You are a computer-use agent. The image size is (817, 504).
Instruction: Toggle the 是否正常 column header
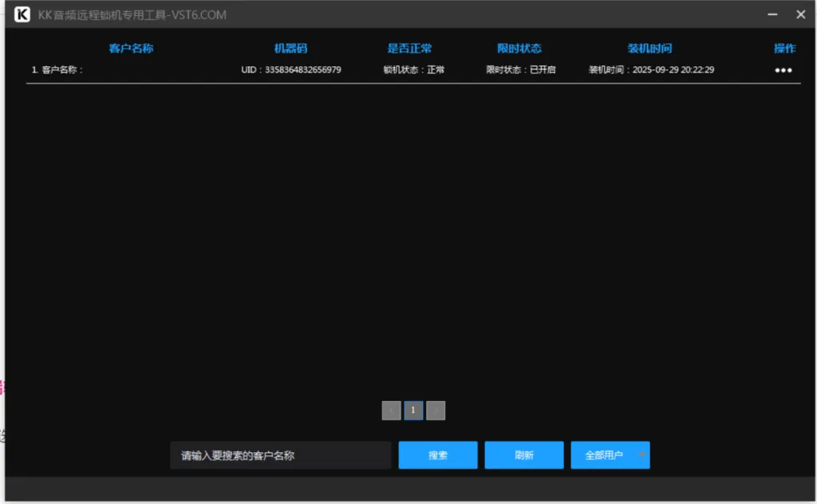(410, 48)
